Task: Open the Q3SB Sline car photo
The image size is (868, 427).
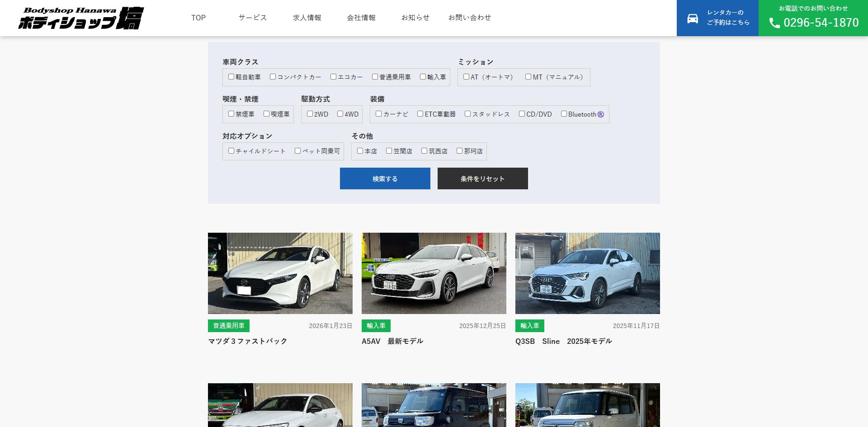Action: coord(588,273)
